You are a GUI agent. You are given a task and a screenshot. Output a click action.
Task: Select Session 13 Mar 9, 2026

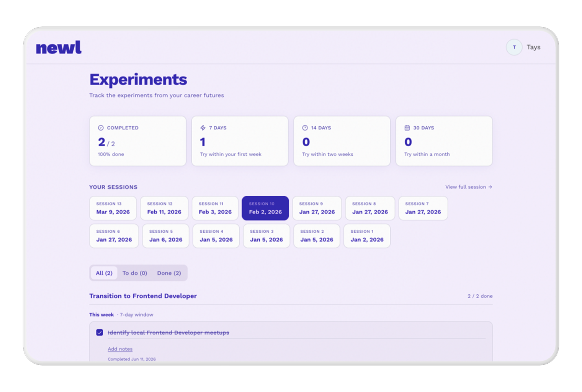click(113, 208)
